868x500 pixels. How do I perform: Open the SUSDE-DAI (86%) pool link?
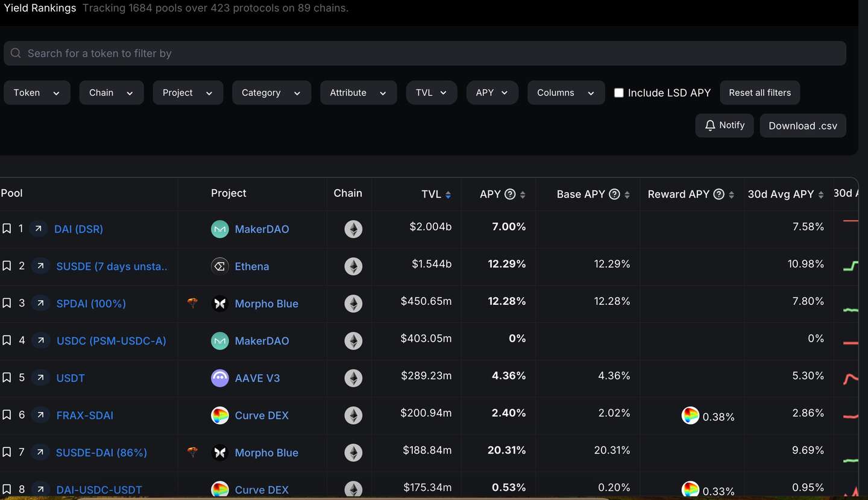pyautogui.click(x=101, y=453)
